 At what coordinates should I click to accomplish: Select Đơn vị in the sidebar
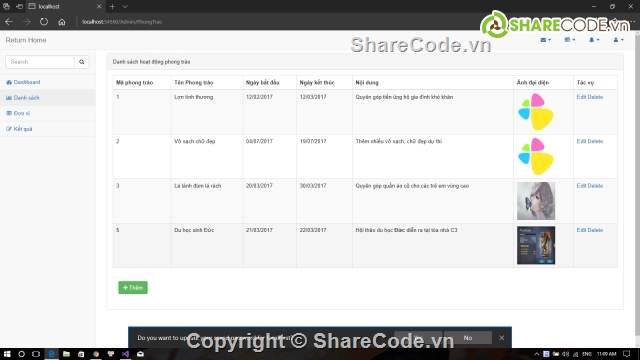pos(18,113)
